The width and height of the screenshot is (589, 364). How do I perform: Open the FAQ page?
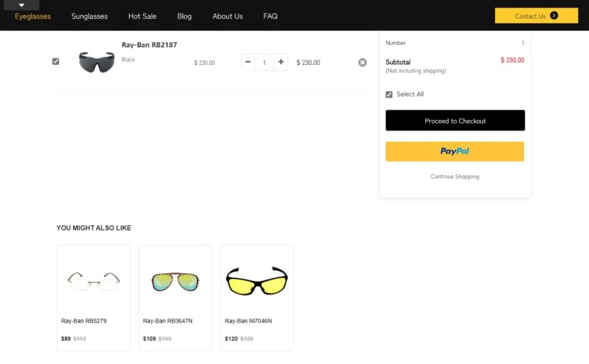click(271, 16)
